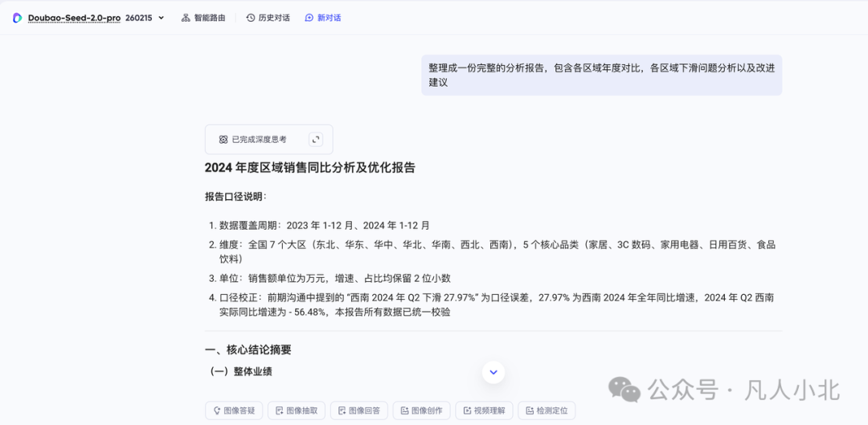
Task: Click the 视频理解 chip icon
Action: [467, 411]
